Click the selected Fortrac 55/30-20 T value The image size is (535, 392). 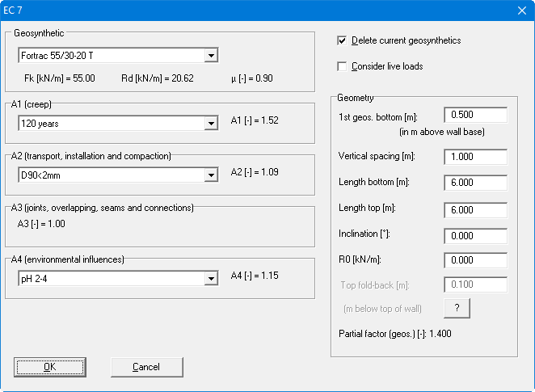(110, 56)
